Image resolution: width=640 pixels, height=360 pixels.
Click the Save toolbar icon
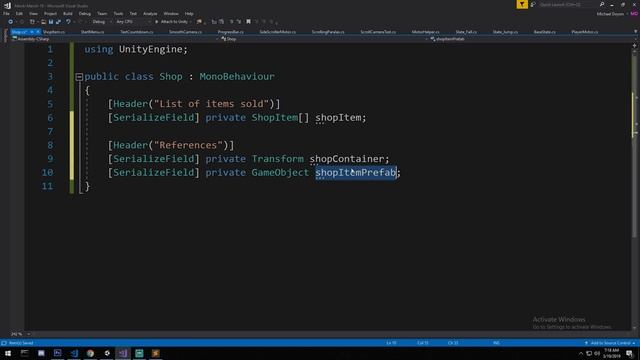51,22
